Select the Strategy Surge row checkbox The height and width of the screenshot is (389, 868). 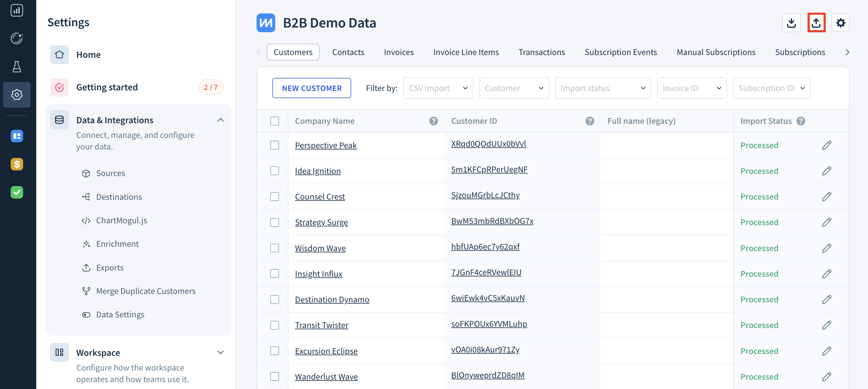pyautogui.click(x=275, y=222)
